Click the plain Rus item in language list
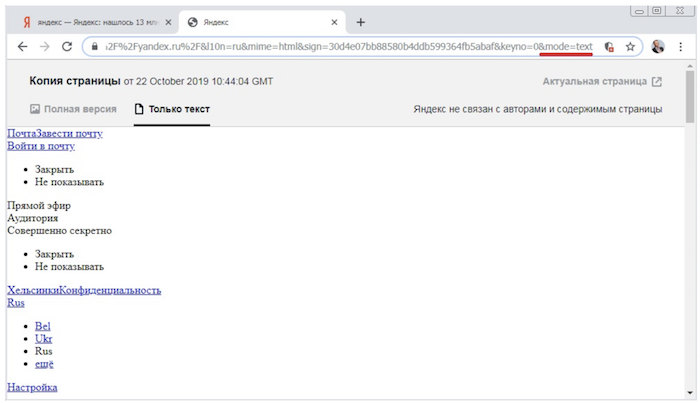 (x=44, y=351)
